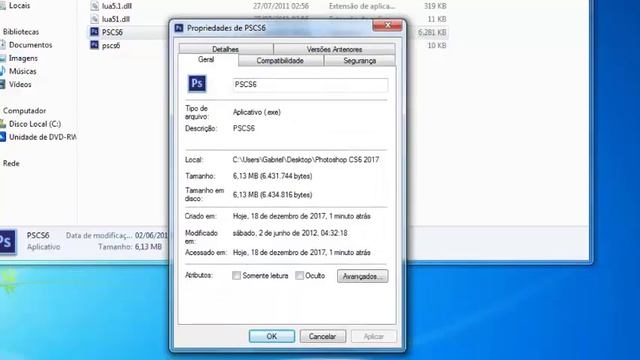
Task: Click the 319 KB size cell
Action: [435, 6]
